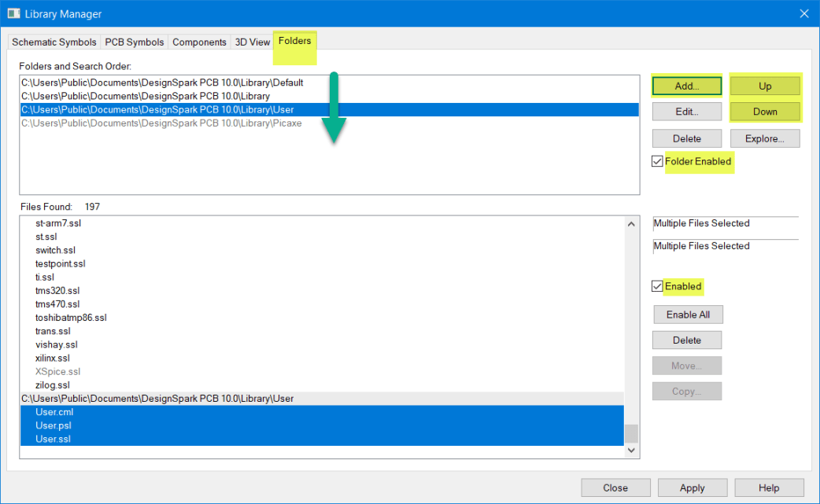Open the Schematic Symbols tab
Image resolution: width=820 pixels, height=504 pixels.
click(54, 42)
